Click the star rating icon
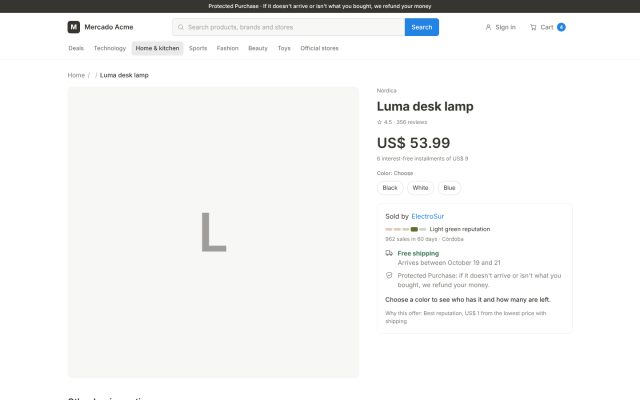The height and width of the screenshot is (400, 640). coord(379,122)
